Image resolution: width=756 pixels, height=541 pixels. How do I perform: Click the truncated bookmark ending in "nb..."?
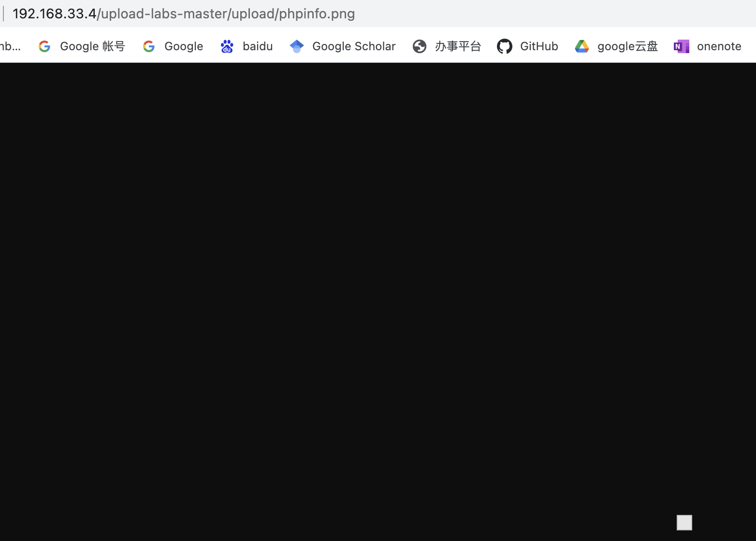coord(10,46)
